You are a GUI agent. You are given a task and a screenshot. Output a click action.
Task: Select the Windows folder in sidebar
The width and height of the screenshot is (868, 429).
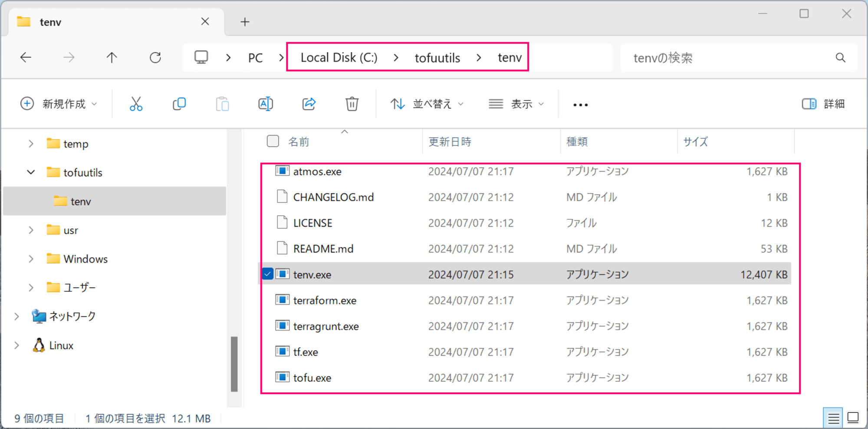pyautogui.click(x=85, y=259)
